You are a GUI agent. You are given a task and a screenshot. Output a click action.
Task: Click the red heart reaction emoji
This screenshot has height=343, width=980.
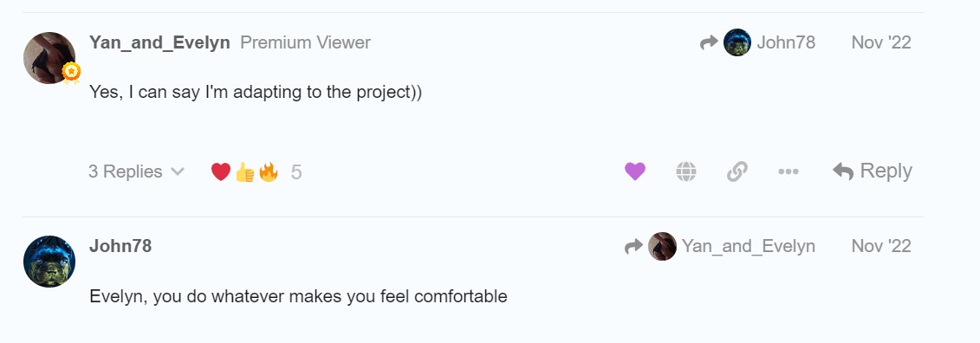pyautogui.click(x=221, y=171)
